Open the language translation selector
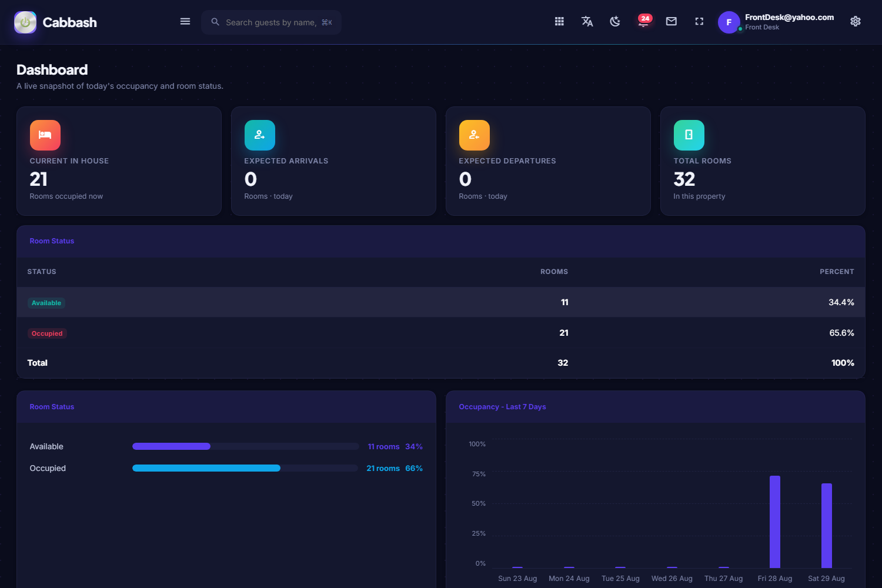The height and width of the screenshot is (588, 882). tap(587, 22)
